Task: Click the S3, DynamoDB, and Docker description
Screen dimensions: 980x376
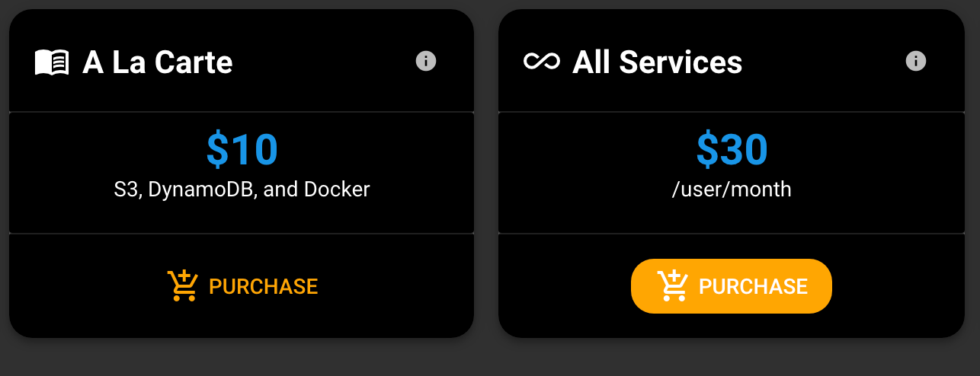Action: (x=242, y=189)
